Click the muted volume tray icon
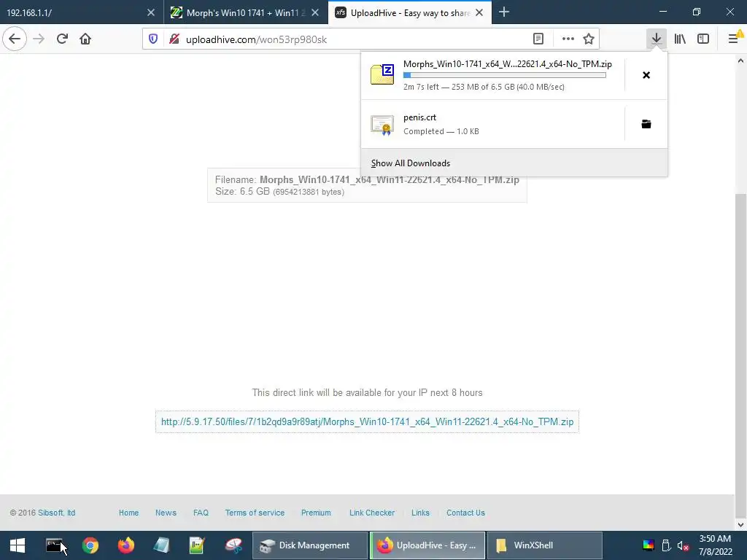The image size is (747, 560). coord(683,545)
